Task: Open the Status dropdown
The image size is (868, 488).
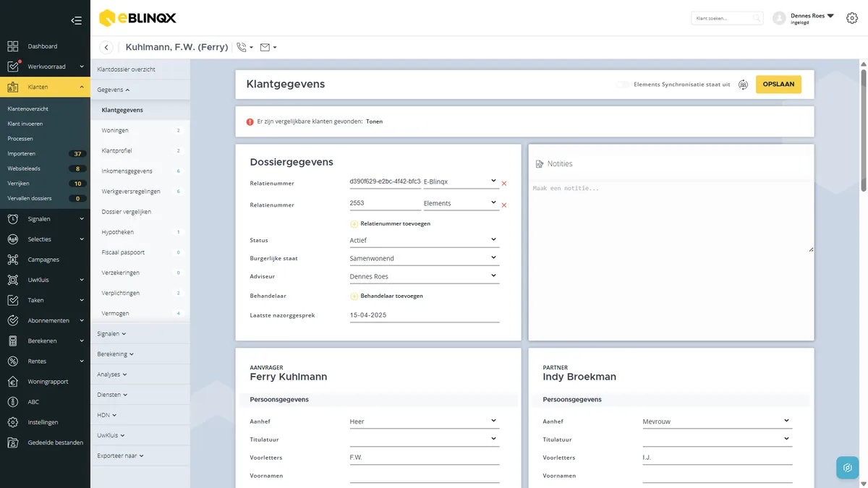Action: pos(425,240)
